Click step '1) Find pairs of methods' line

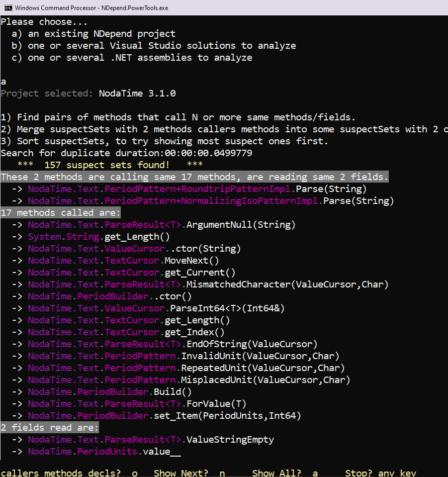coord(178,117)
